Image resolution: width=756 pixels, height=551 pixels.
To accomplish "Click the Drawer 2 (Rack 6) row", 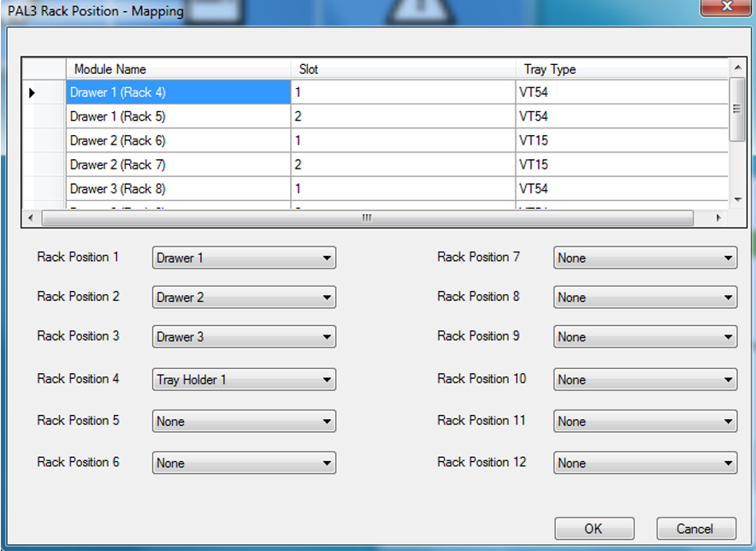I will (x=178, y=140).
